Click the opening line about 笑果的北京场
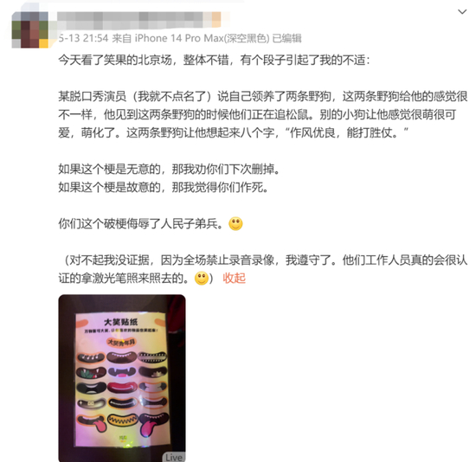This screenshot has width=476, height=462. [x=215, y=60]
